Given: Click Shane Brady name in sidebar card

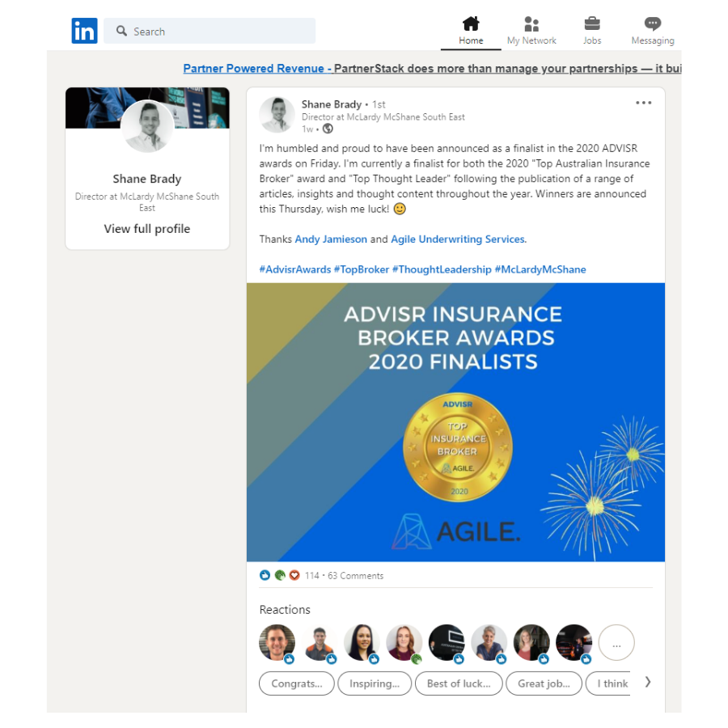Looking at the screenshot, I should pyautogui.click(x=147, y=179).
